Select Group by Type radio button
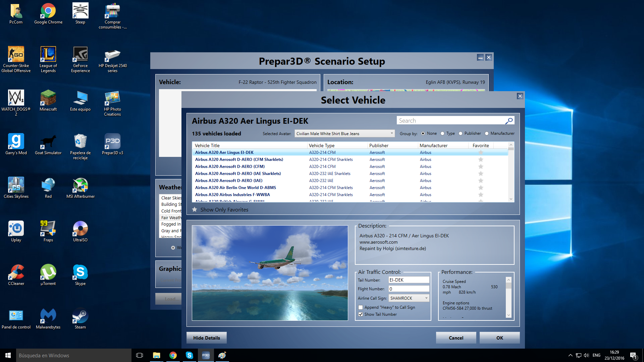 (442, 133)
